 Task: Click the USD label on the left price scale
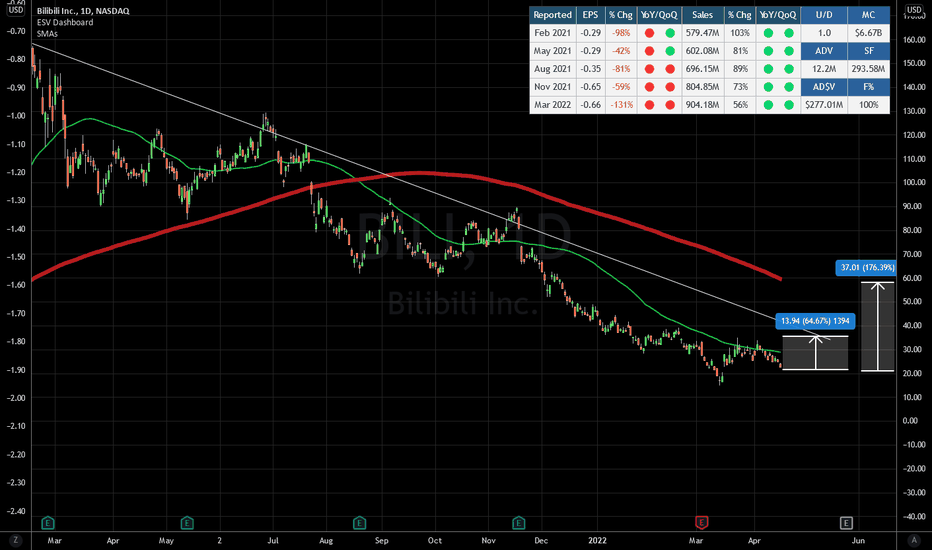15,10
